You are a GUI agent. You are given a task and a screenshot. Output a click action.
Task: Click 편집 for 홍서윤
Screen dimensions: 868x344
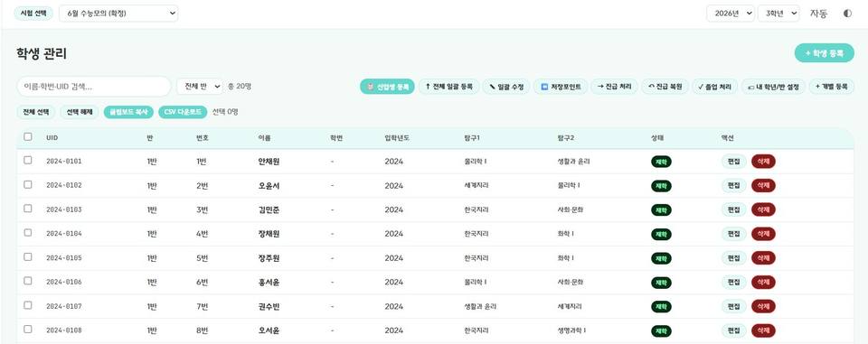pyautogui.click(x=734, y=282)
